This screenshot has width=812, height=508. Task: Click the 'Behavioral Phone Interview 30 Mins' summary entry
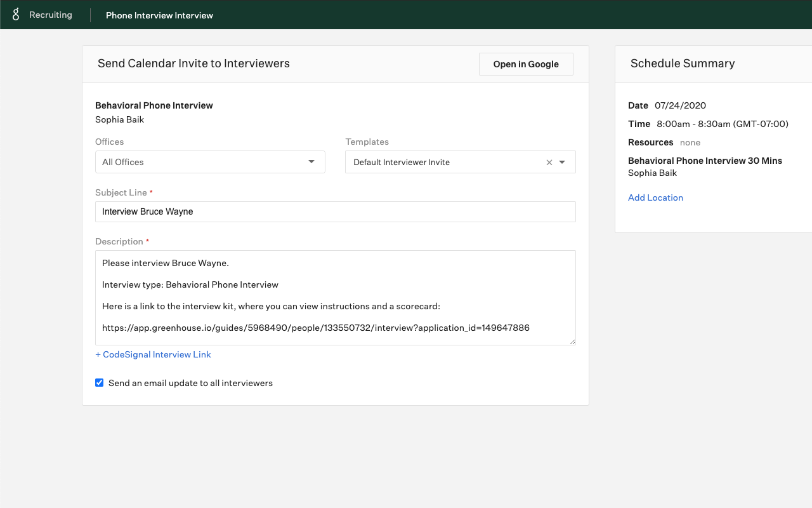coord(705,161)
